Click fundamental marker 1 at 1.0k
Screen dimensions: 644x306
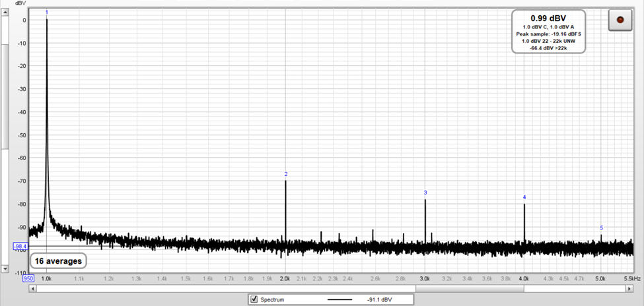point(46,13)
